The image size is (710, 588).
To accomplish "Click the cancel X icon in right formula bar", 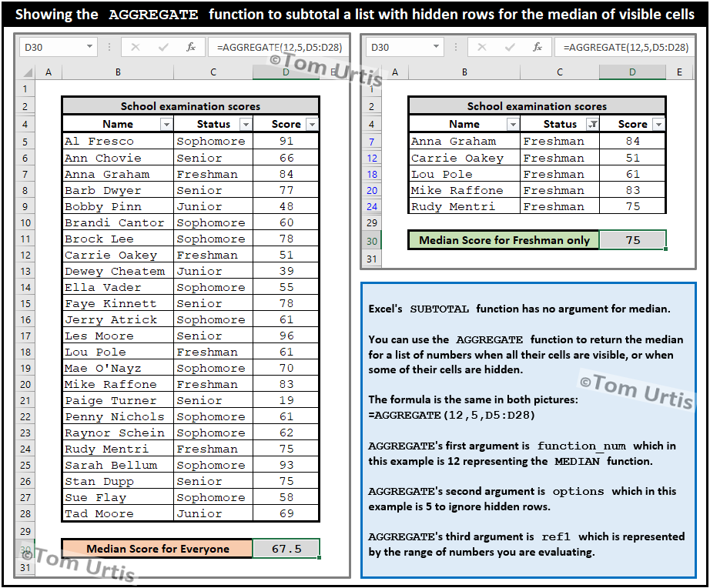I will pos(482,47).
